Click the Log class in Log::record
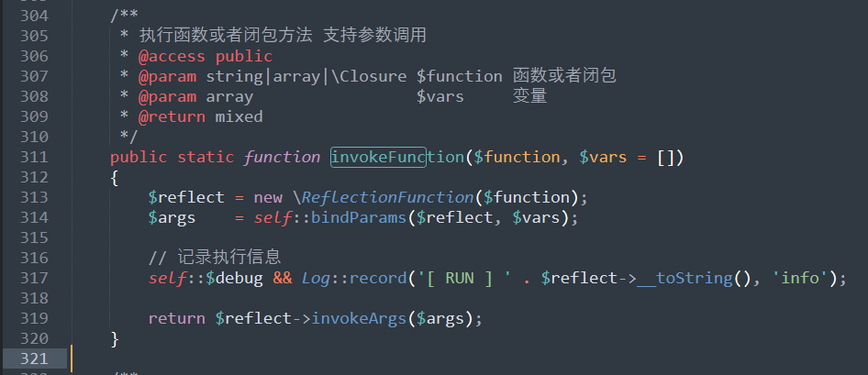 316,278
